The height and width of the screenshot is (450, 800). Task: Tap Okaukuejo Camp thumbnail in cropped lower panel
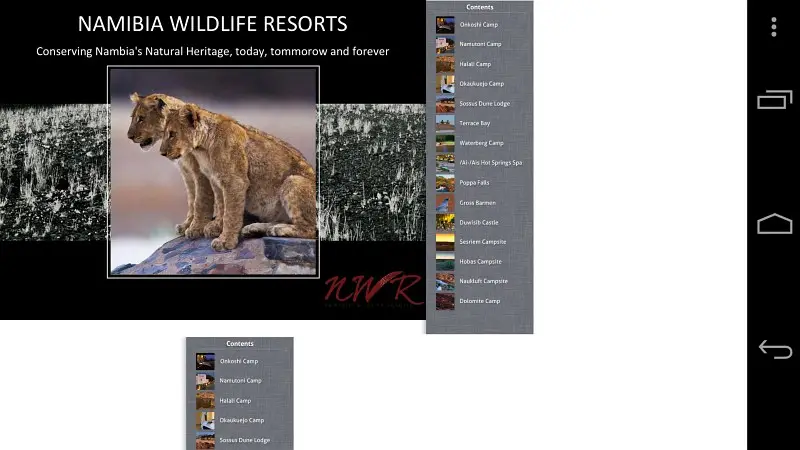click(205, 420)
